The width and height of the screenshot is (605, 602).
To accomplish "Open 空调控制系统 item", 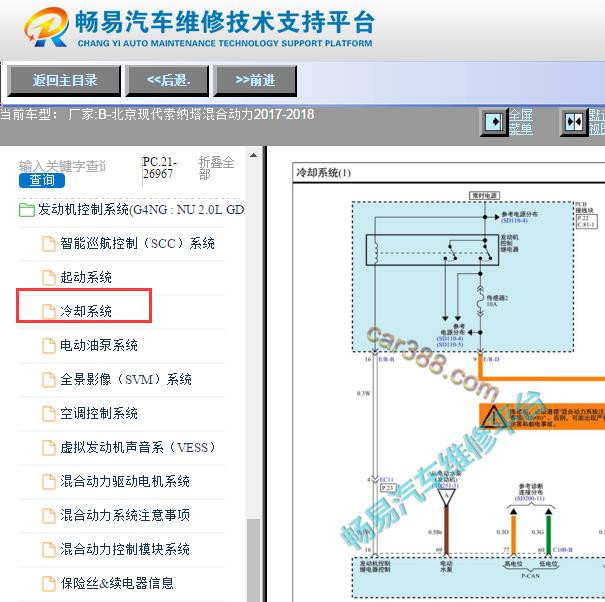I will coord(99,413).
